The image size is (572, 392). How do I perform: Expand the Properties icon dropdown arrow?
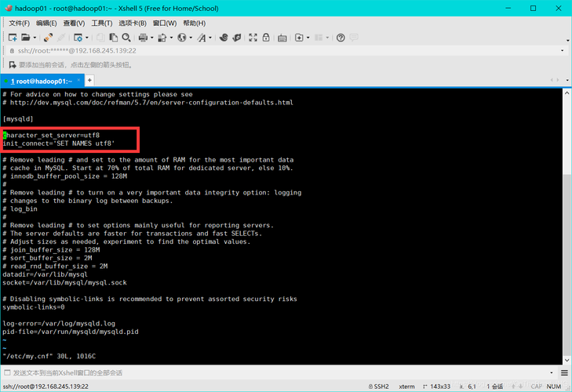coord(87,38)
